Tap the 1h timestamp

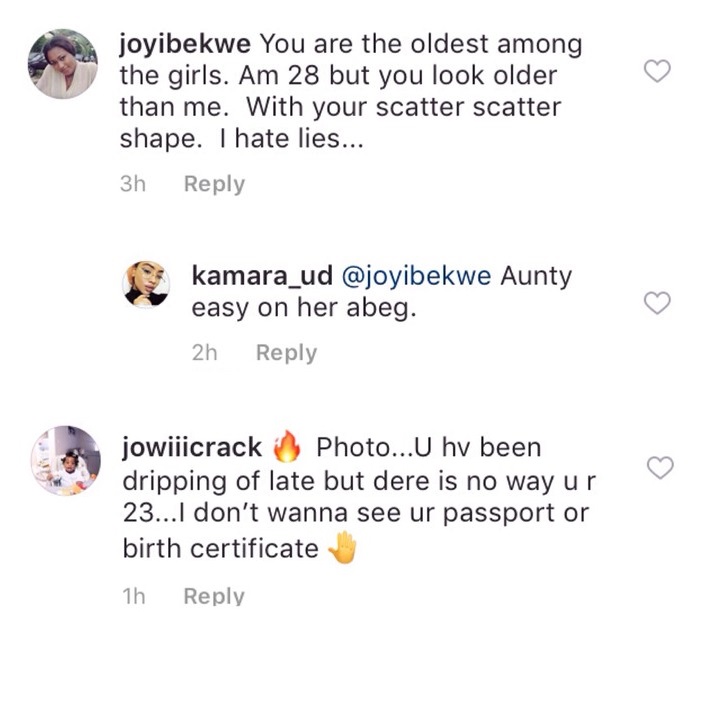(x=133, y=596)
